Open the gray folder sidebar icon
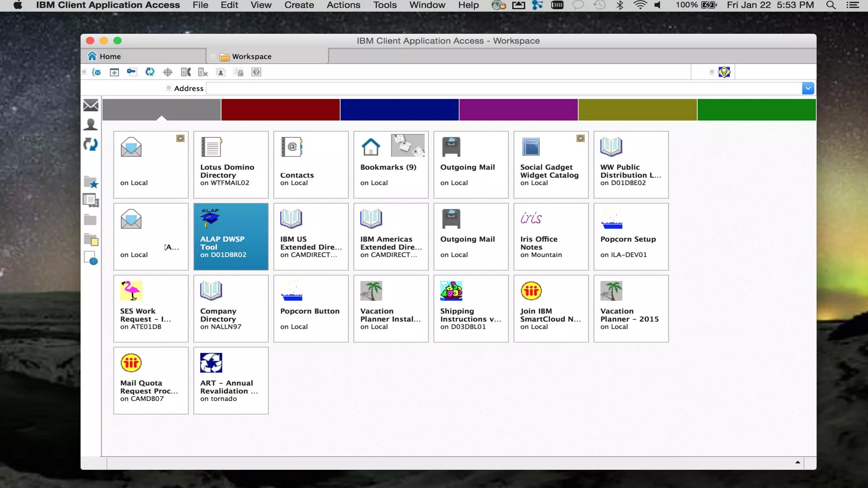 click(90, 219)
